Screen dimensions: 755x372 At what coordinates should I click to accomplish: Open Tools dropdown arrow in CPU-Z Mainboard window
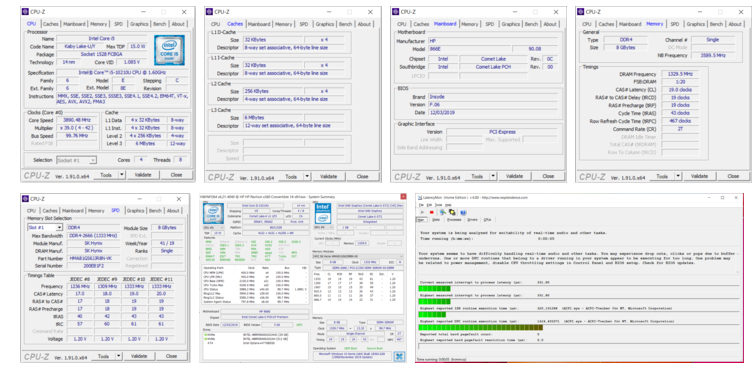point(493,176)
